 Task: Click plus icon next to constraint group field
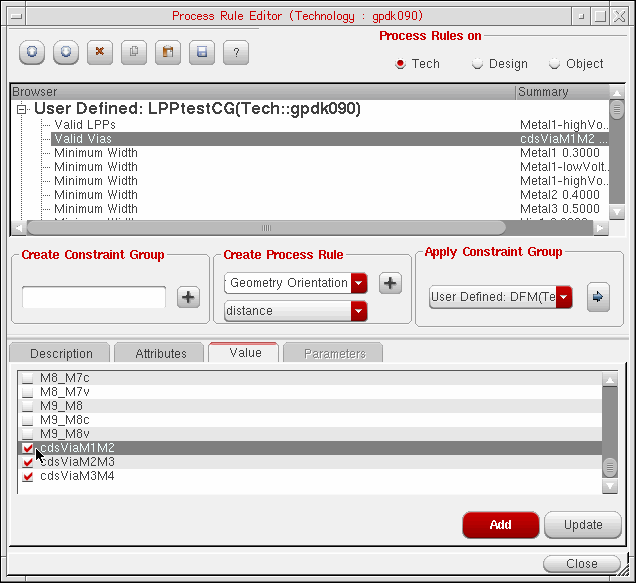pyautogui.click(x=188, y=297)
